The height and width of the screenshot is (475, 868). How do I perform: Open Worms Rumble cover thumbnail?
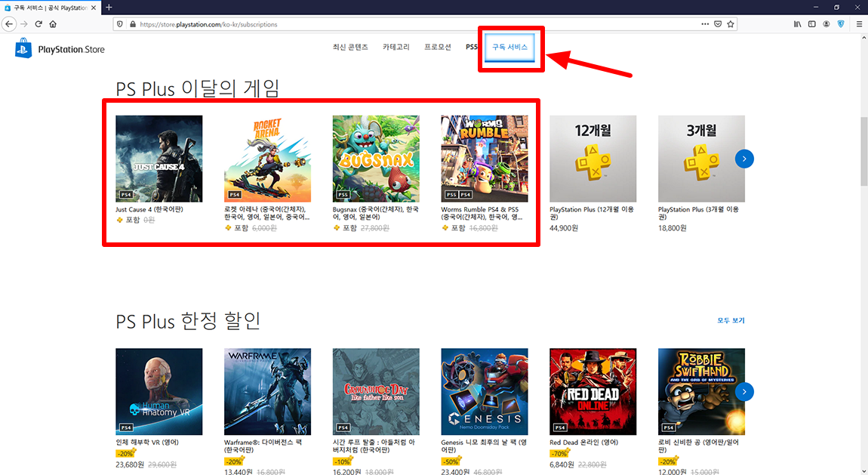pyautogui.click(x=485, y=159)
